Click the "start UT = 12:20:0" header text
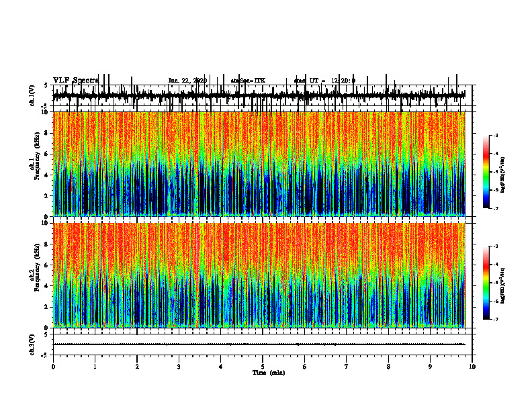 [324, 81]
